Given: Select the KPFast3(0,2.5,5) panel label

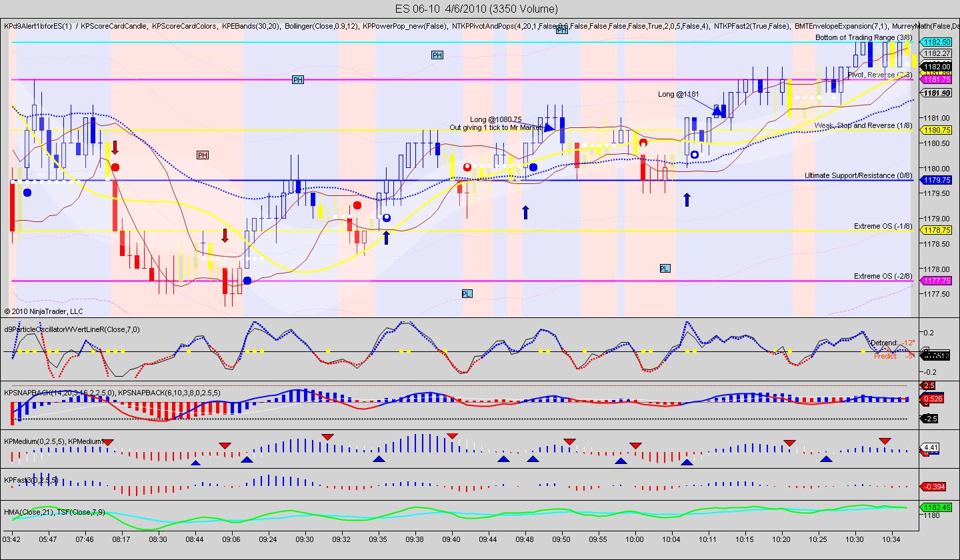Looking at the screenshot, I should (x=31, y=479).
